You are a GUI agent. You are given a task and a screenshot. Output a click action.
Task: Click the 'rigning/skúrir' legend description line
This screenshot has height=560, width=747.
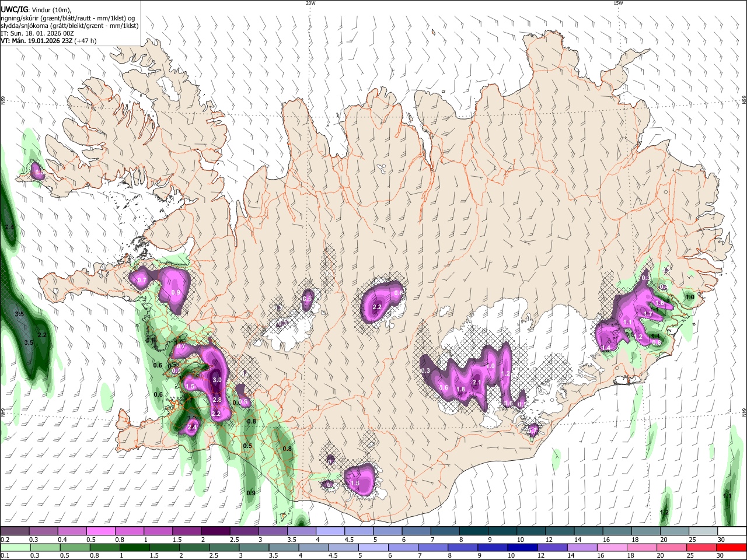pos(68,18)
